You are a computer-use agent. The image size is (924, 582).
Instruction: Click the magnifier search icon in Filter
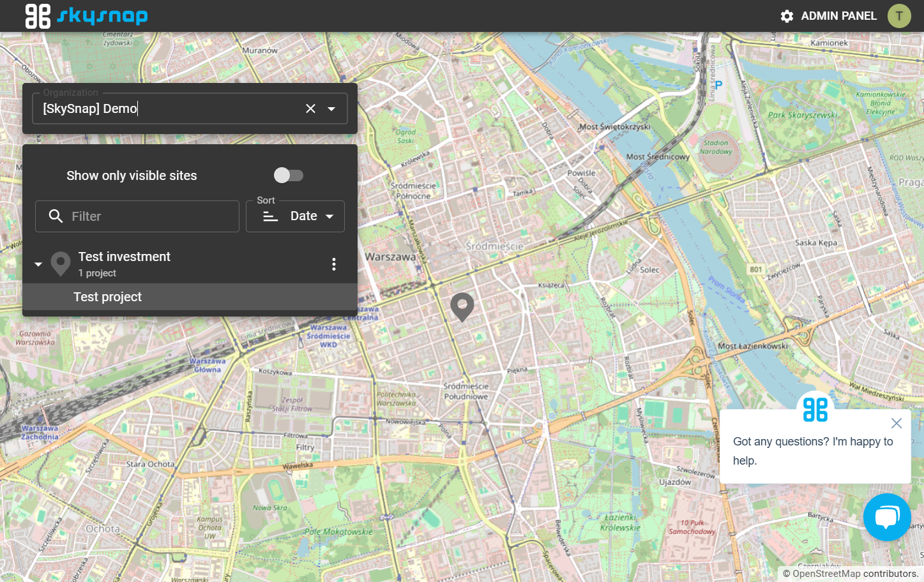[56, 216]
